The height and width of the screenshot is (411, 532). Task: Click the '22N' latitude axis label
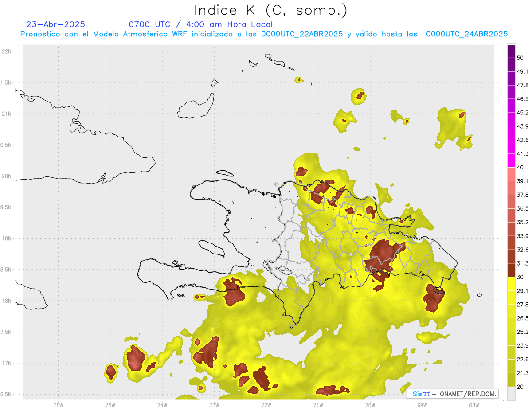click(x=7, y=51)
